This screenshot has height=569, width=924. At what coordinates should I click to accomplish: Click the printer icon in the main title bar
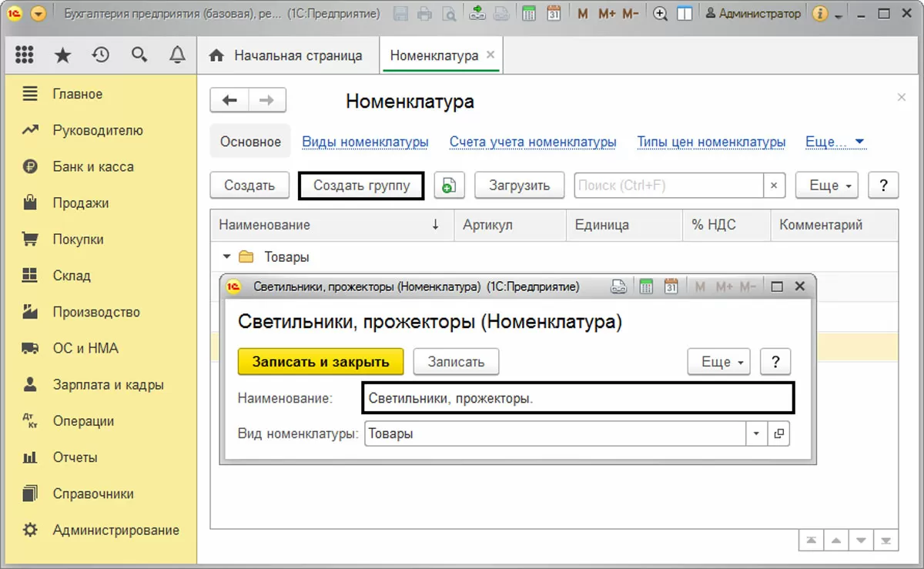click(424, 13)
